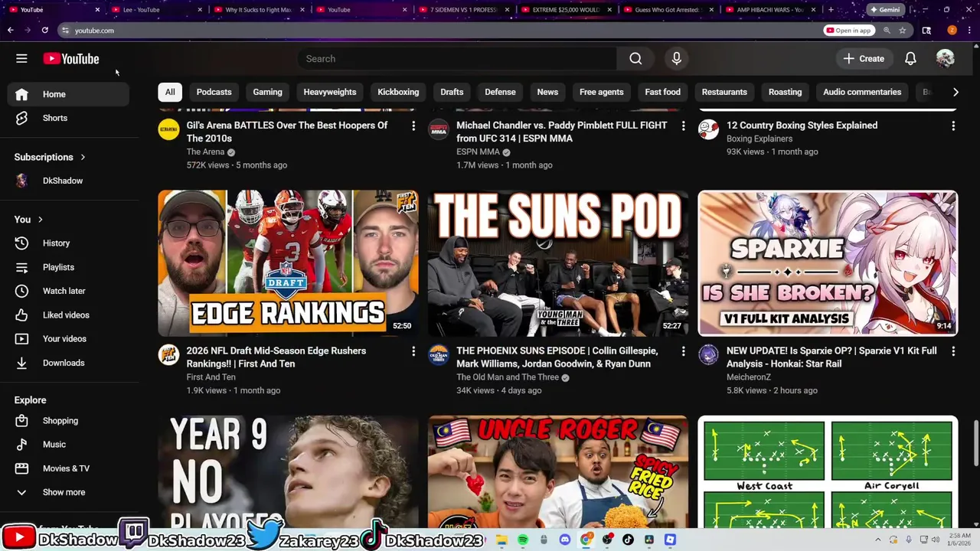Select the Gaming filter chip
The height and width of the screenshot is (551, 980).
click(267, 92)
